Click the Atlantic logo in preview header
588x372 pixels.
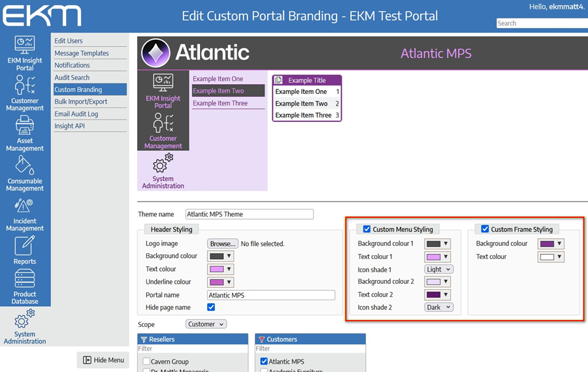[x=195, y=52]
